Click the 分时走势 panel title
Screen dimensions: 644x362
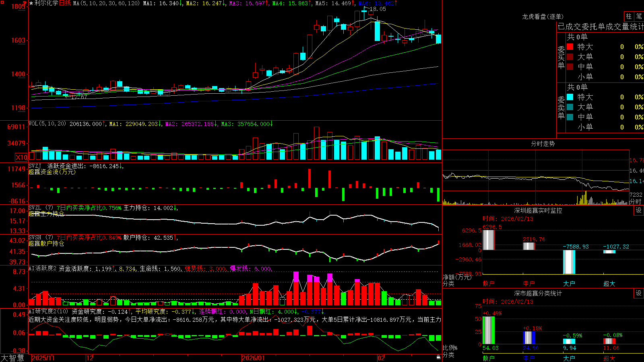coord(543,144)
